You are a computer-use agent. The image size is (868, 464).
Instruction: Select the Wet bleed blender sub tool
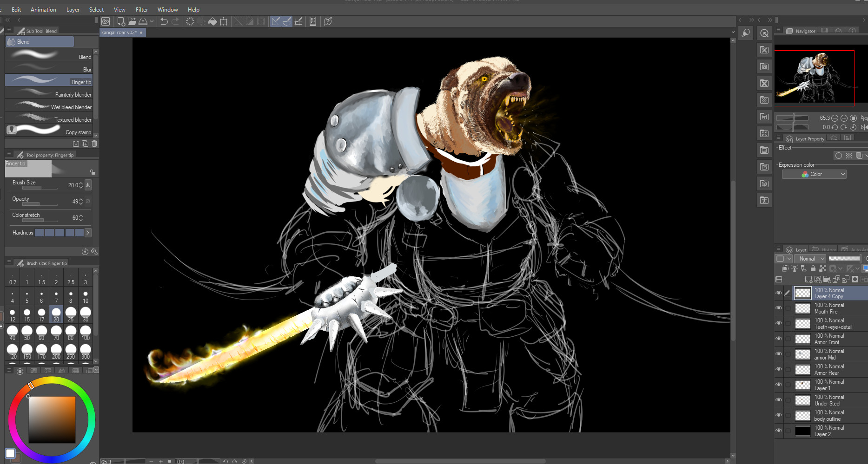(49, 105)
